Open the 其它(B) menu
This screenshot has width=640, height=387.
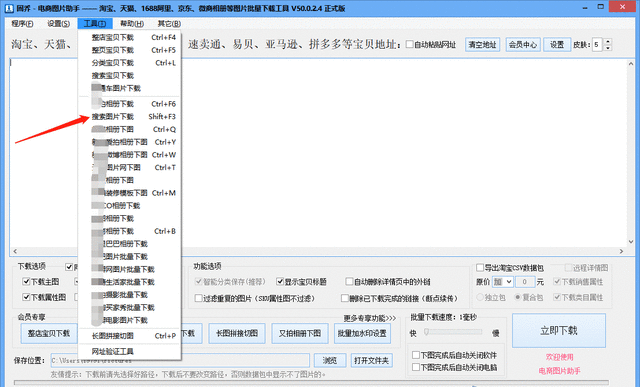169,24
